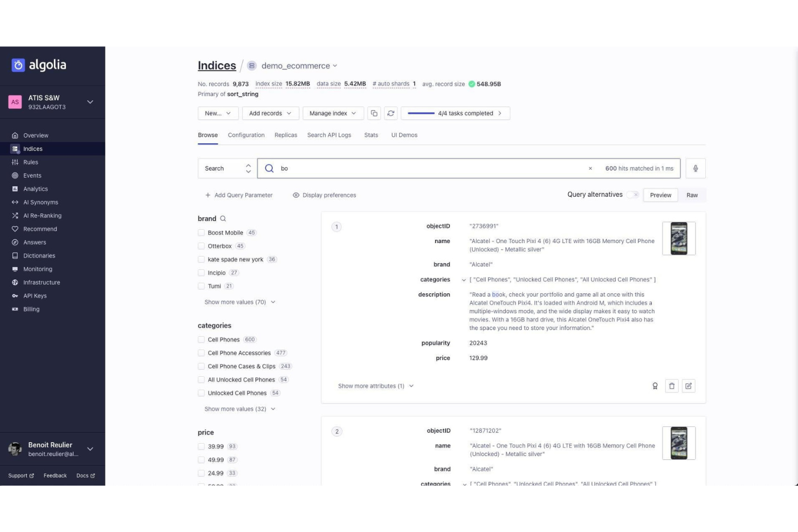Click the AS application avatar
Screen dimensions: 798x532
(x=15, y=102)
